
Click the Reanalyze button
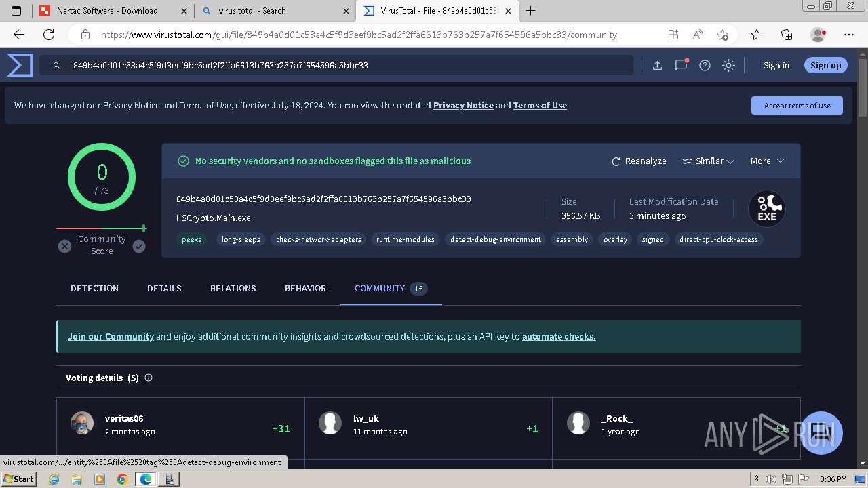(x=639, y=161)
